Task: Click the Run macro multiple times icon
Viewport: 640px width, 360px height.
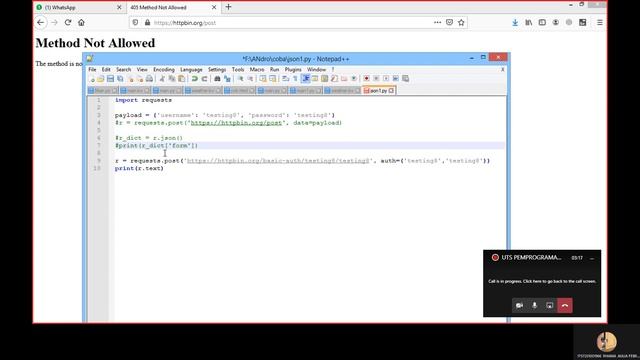Action: click(x=396, y=78)
